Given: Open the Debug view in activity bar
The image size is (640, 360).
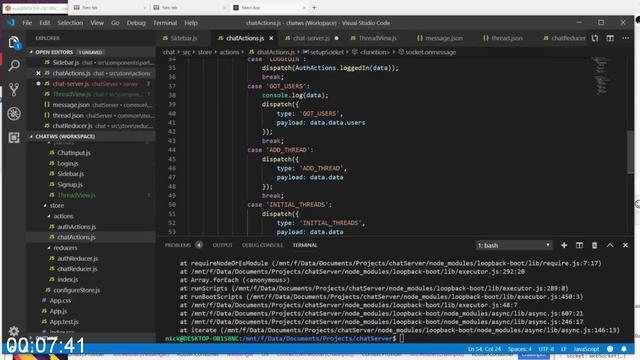Looking at the screenshot, I should click(x=14, y=113).
